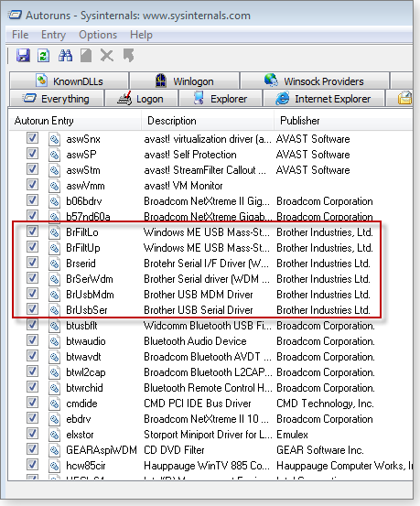Click the hcw85cir driver file icon
The height and width of the screenshot is (506, 420).
54,466
